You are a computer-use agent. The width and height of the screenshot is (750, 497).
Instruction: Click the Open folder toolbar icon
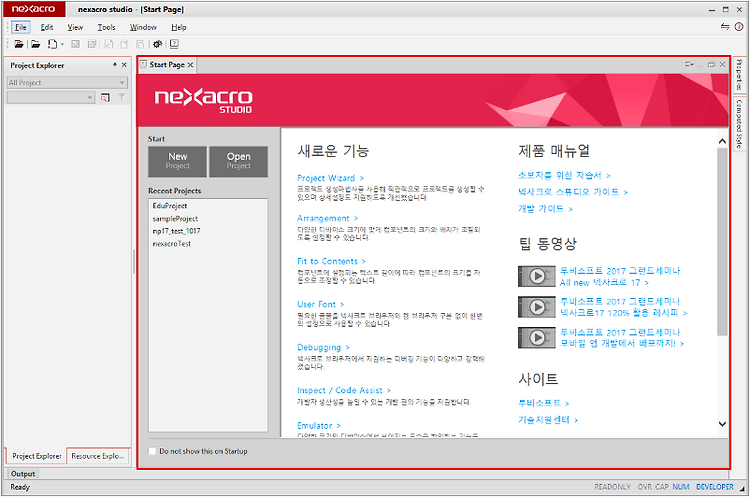[x=35, y=44]
